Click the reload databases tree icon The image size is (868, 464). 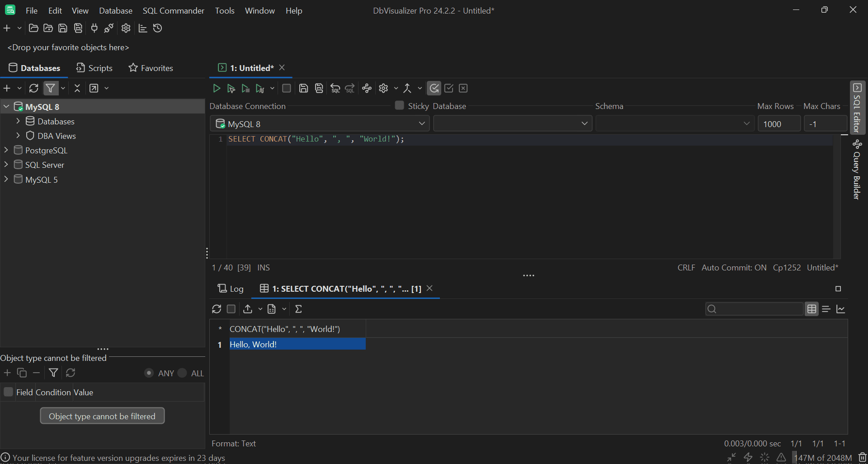click(x=34, y=88)
